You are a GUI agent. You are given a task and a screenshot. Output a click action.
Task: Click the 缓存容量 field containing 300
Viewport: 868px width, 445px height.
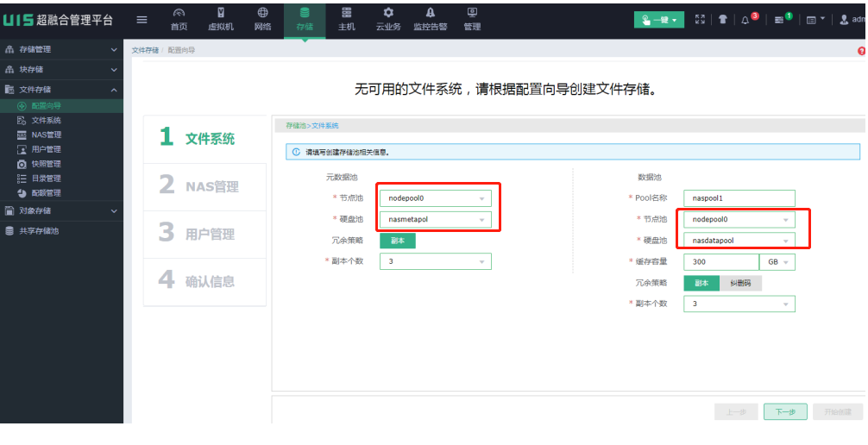(721, 262)
